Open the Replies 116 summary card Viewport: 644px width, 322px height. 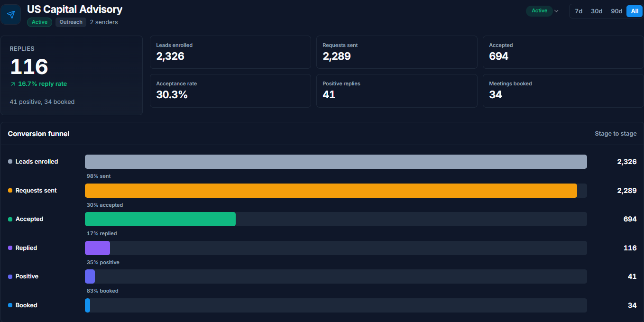[72, 75]
